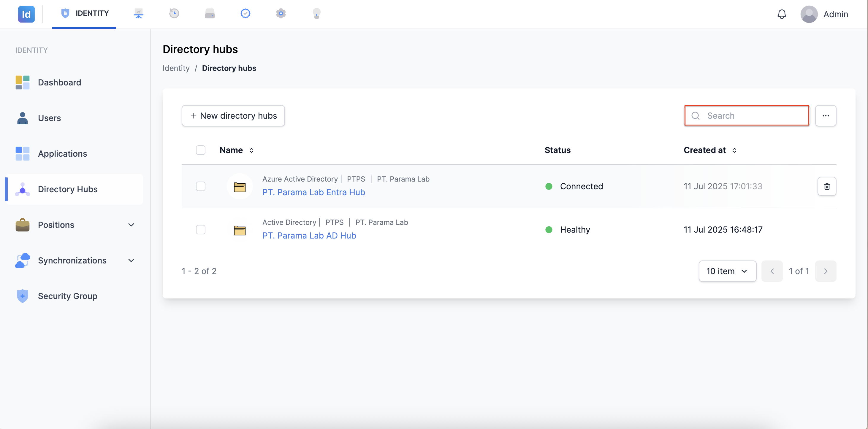
Task: Click New directory hubs button
Action: 233,116
